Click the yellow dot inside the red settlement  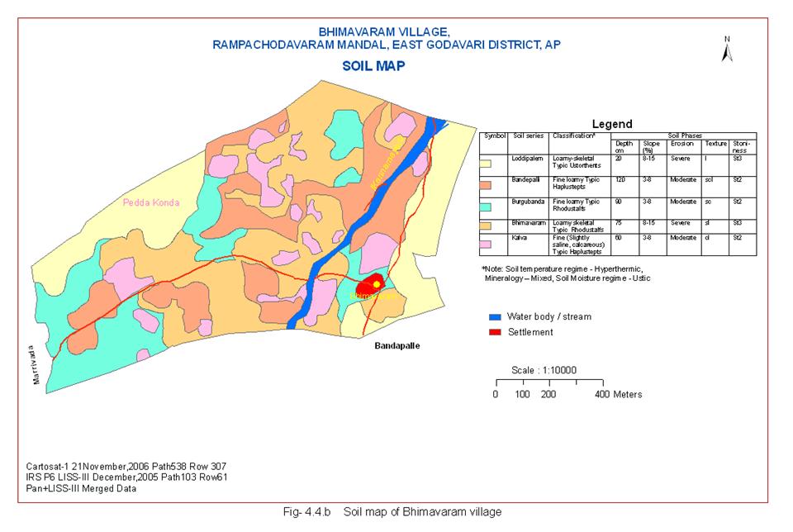(x=377, y=285)
